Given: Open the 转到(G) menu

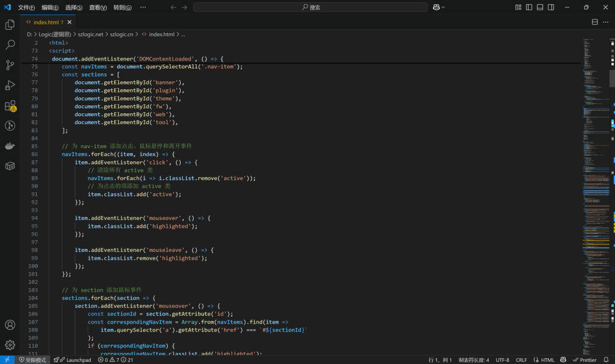Looking at the screenshot, I should point(122,7).
